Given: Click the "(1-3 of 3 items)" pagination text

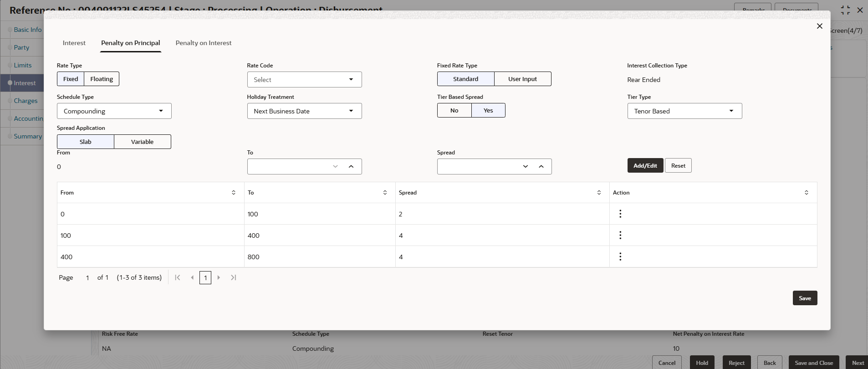Looking at the screenshot, I should [139, 277].
